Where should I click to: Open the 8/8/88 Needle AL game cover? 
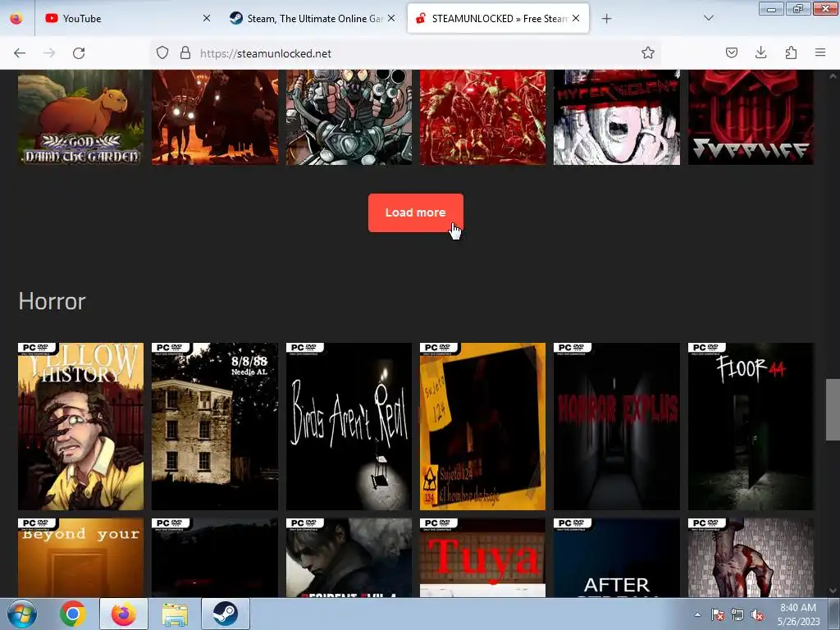215,427
